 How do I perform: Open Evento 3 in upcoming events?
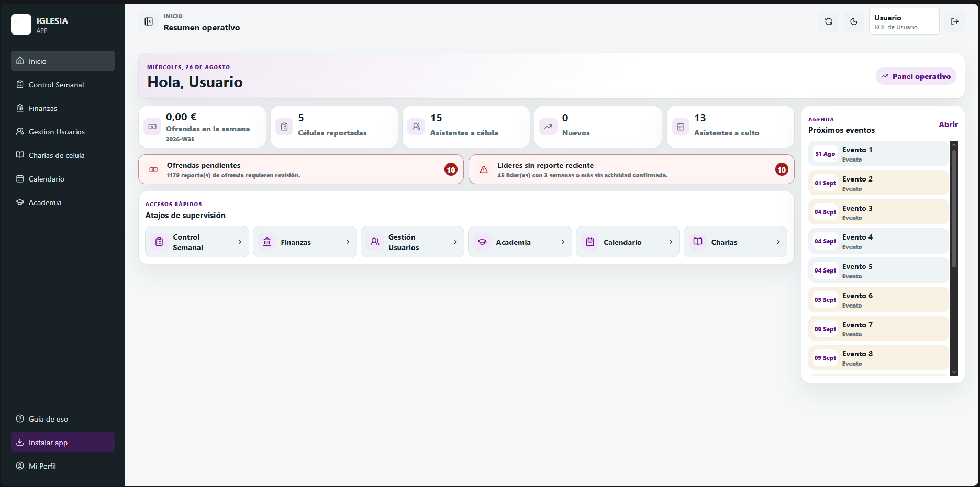pos(878,212)
